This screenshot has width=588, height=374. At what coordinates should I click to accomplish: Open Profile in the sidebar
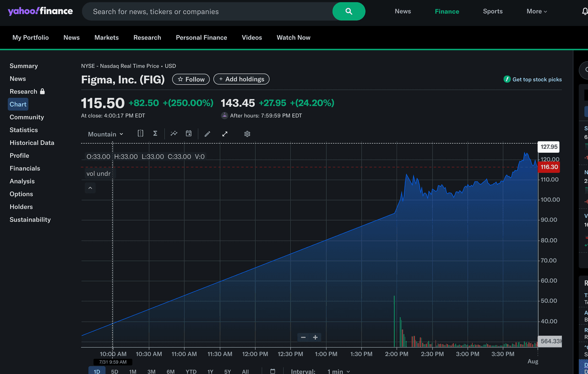(19, 155)
